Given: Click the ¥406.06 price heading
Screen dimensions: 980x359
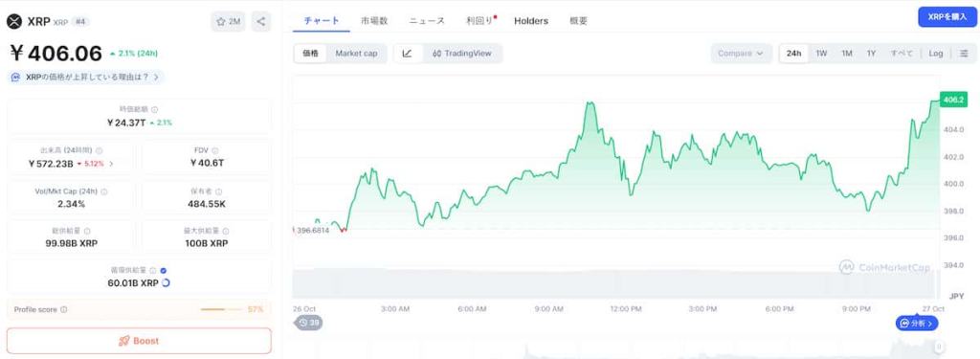Looking at the screenshot, I should pyautogui.click(x=56, y=54).
